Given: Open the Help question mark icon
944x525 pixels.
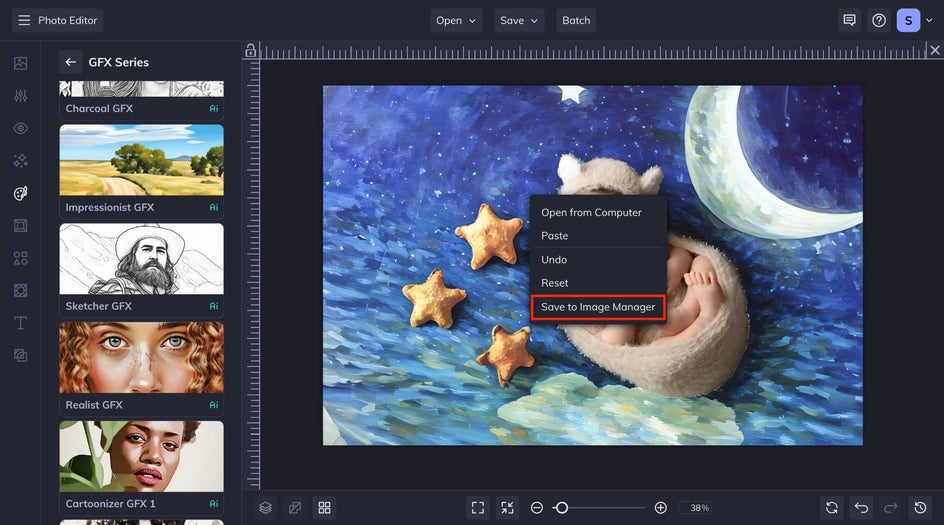Looking at the screenshot, I should [879, 20].
